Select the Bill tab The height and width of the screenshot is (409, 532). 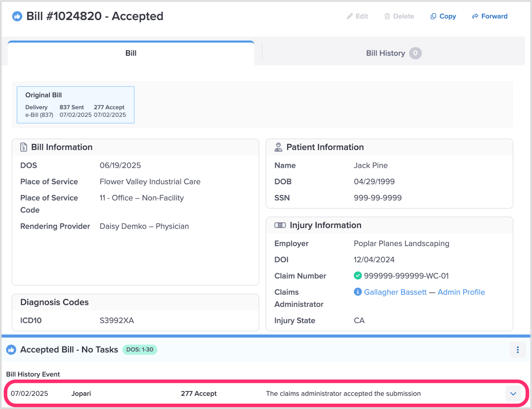pyautogui.click(x=131, y=53)
